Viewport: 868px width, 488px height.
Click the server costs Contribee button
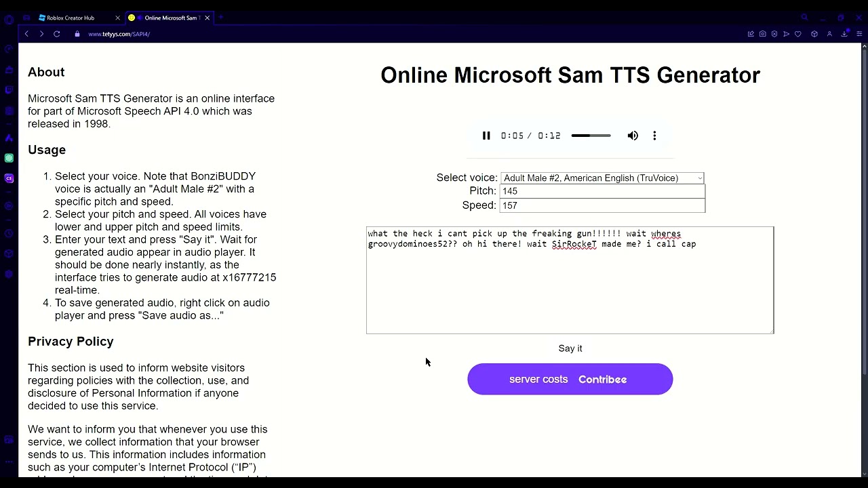tap(570, 379)
